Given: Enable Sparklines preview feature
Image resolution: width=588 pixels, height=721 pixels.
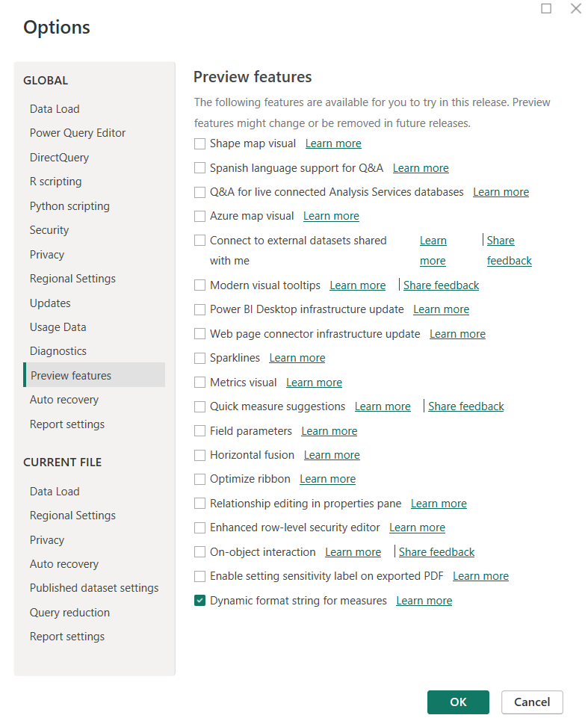Looking at the screenshot, I should 199,357.
